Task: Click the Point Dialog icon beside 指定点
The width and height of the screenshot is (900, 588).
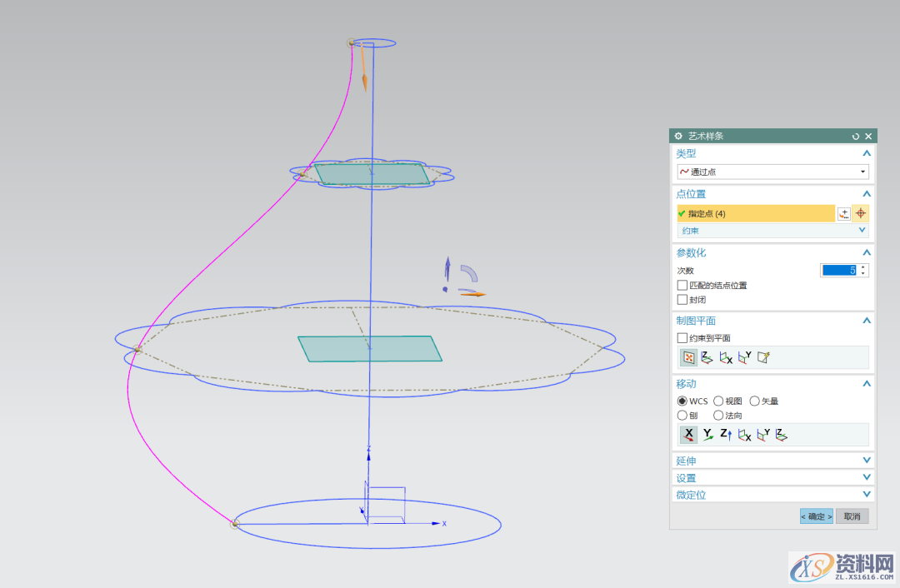Action: pos(844,214)
